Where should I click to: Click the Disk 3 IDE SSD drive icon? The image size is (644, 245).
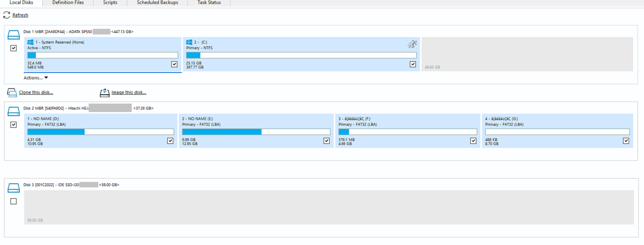[x=14, y=188]
